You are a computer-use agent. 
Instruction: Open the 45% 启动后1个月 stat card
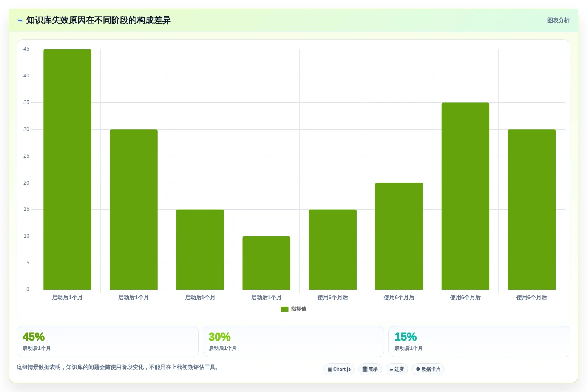[x=108, y=341]
